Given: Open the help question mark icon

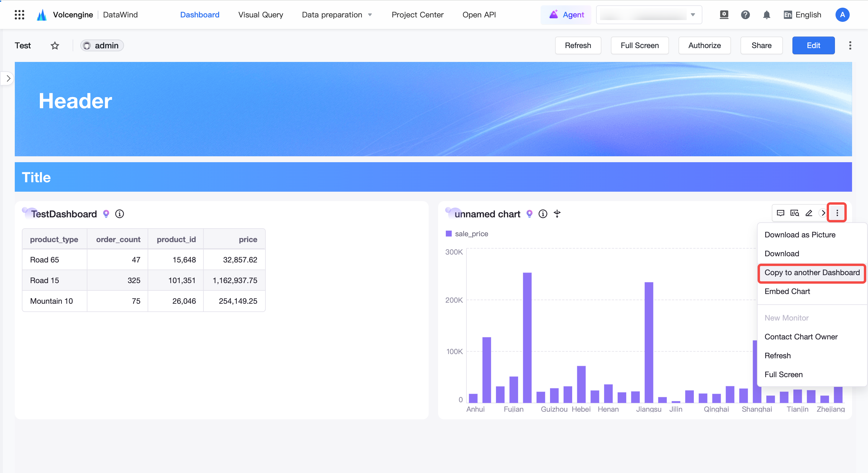Looking at the screenshot, I should [745, 15].
